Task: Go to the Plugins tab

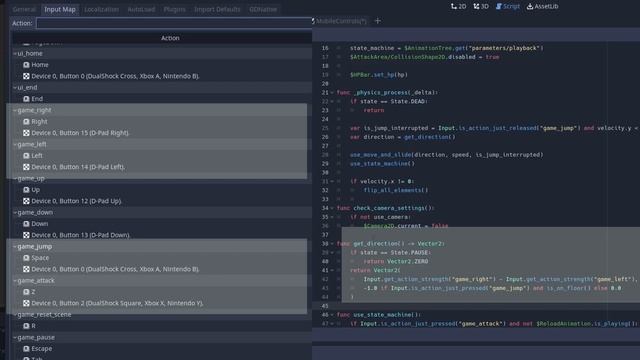Action: coord(175,9)
